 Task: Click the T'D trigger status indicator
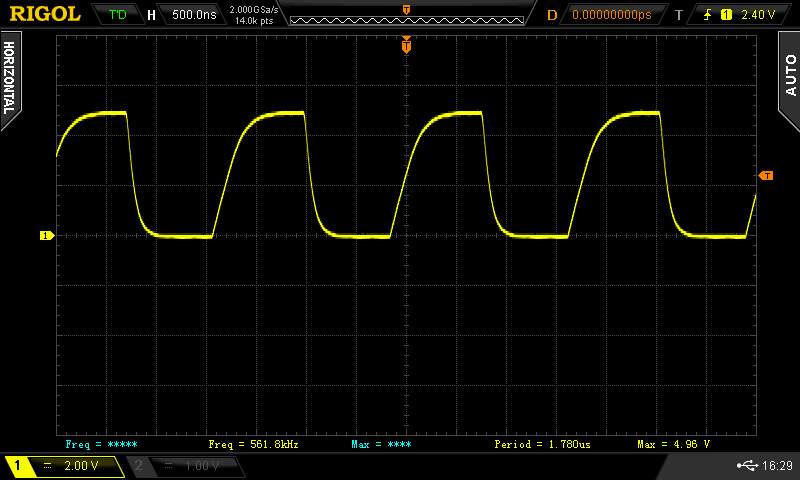coord(118,15)
